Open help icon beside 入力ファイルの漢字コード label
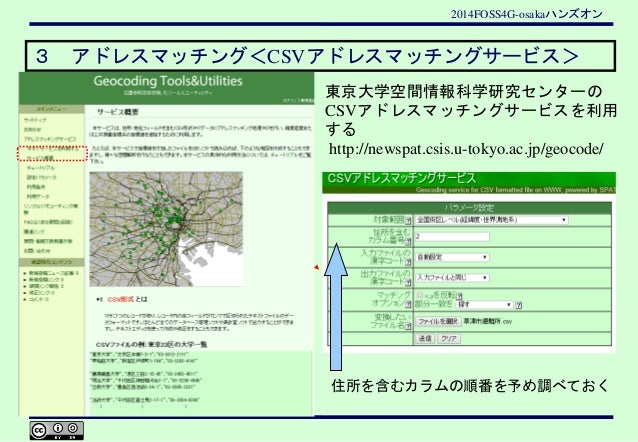Image resolution: width=638 pixels, height=442 pixels. (408, 261)
